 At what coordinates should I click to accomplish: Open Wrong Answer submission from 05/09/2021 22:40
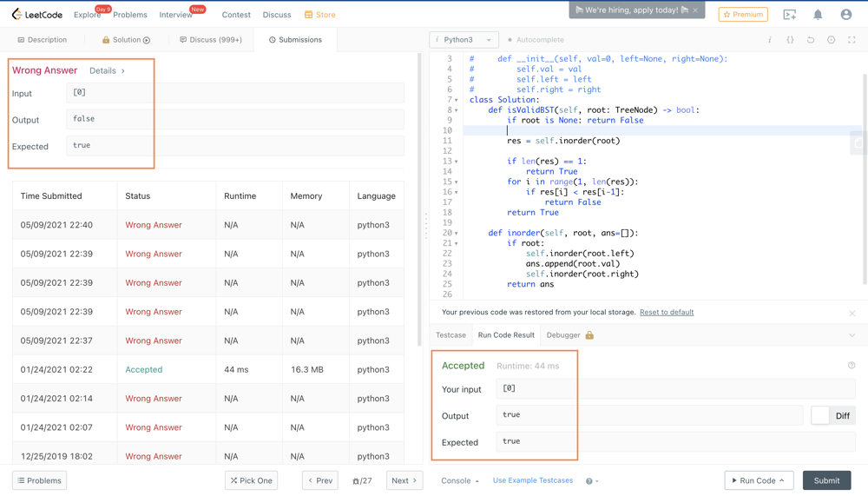154,225
